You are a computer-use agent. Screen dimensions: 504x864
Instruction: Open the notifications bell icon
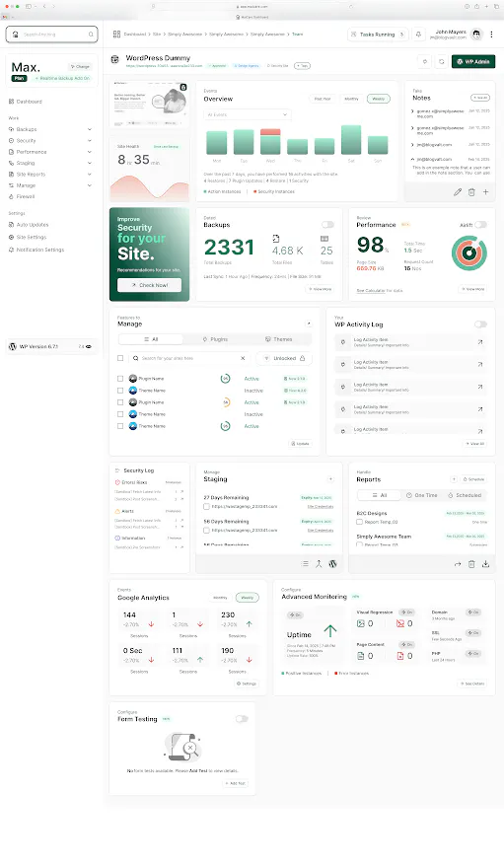click(418, 35)
